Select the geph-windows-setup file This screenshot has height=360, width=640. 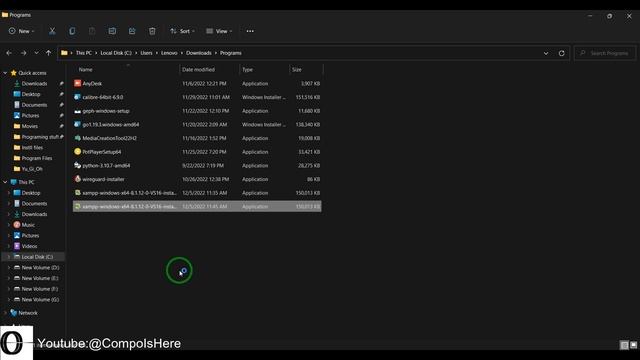tap(197, 111)
